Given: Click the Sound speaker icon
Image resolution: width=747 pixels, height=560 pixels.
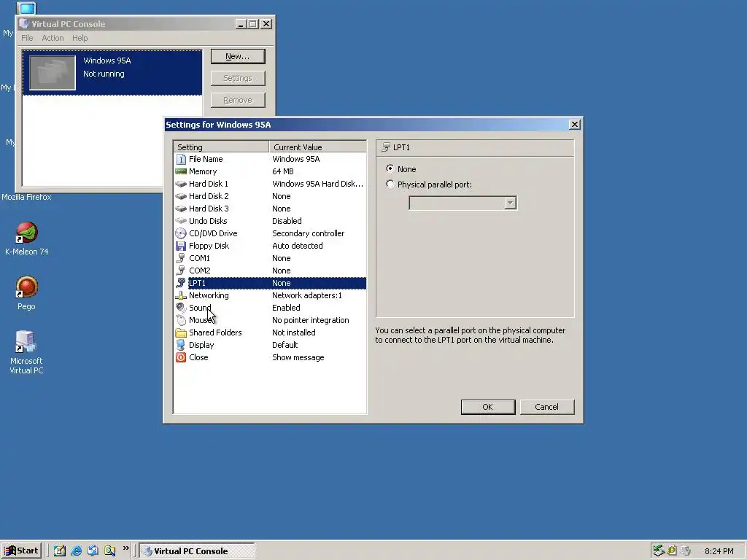Looking at the screenshot, I should point(181,308).
